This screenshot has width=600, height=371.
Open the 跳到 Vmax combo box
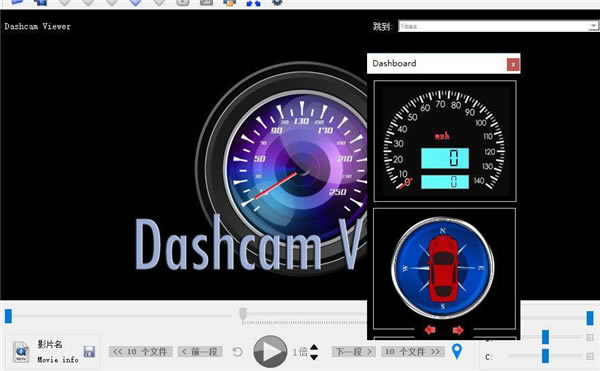498,26
